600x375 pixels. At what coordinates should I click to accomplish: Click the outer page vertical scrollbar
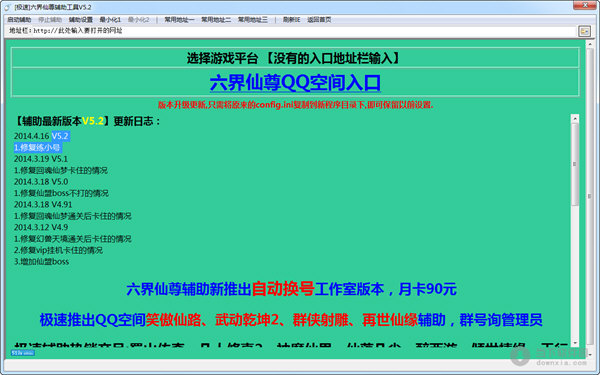590,197
